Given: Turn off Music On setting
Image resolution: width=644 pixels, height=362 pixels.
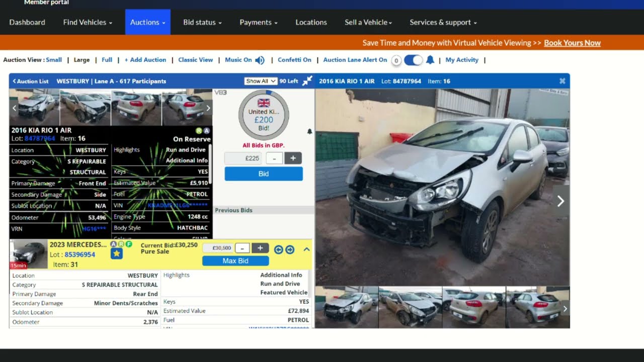Looking at the screenshot, I should [238, 60].
